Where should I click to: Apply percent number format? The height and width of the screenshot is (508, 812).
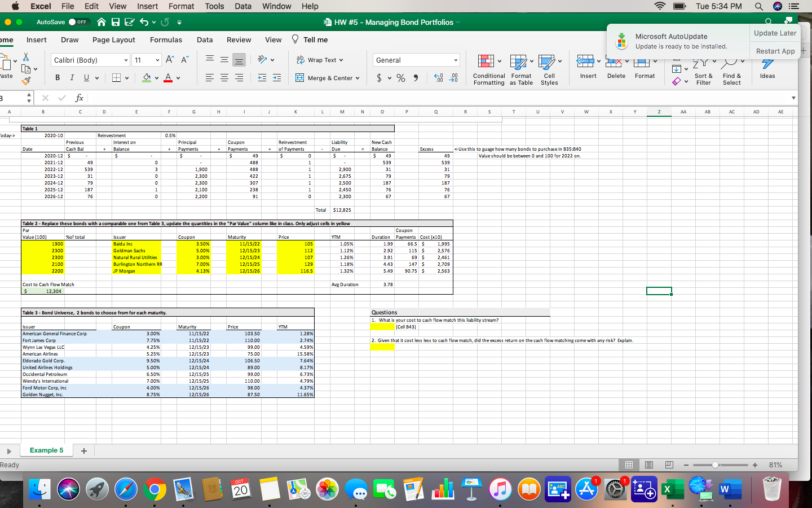[401, 78]
